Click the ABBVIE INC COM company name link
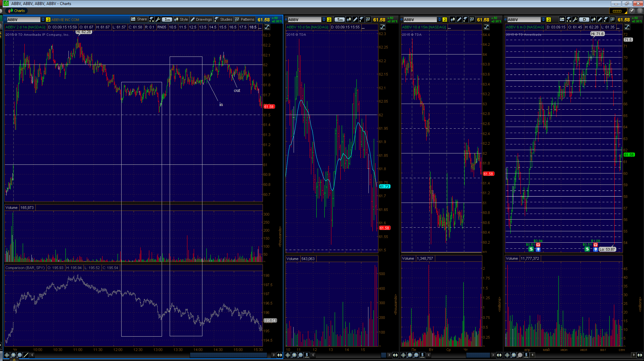The height and width of the screenshot is (361, 644). click(x=65, y=20)
